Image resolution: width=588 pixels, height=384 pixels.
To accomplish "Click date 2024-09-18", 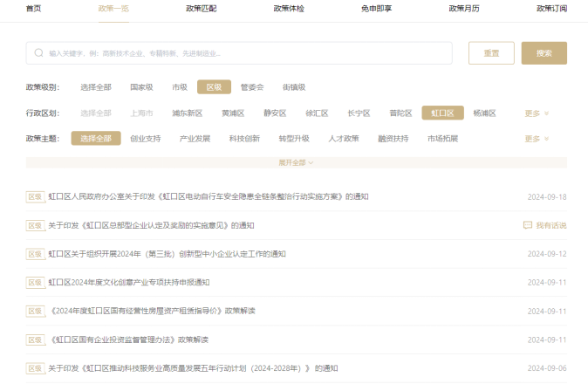I will point(547,197).
